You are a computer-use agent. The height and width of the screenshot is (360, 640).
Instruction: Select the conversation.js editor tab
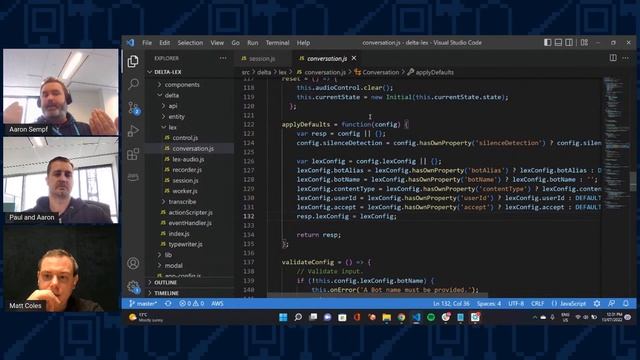(327, 58)
